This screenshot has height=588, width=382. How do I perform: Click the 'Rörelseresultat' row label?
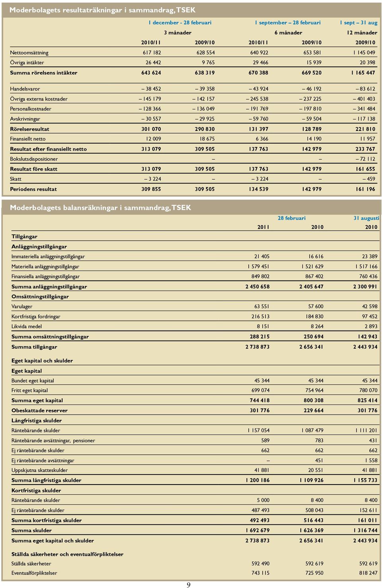point(30,129)
